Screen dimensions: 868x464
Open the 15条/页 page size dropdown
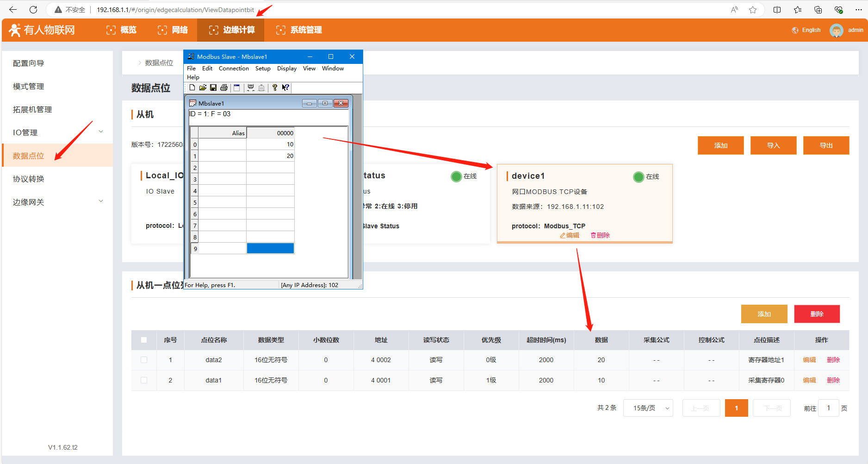pos(648,408)
